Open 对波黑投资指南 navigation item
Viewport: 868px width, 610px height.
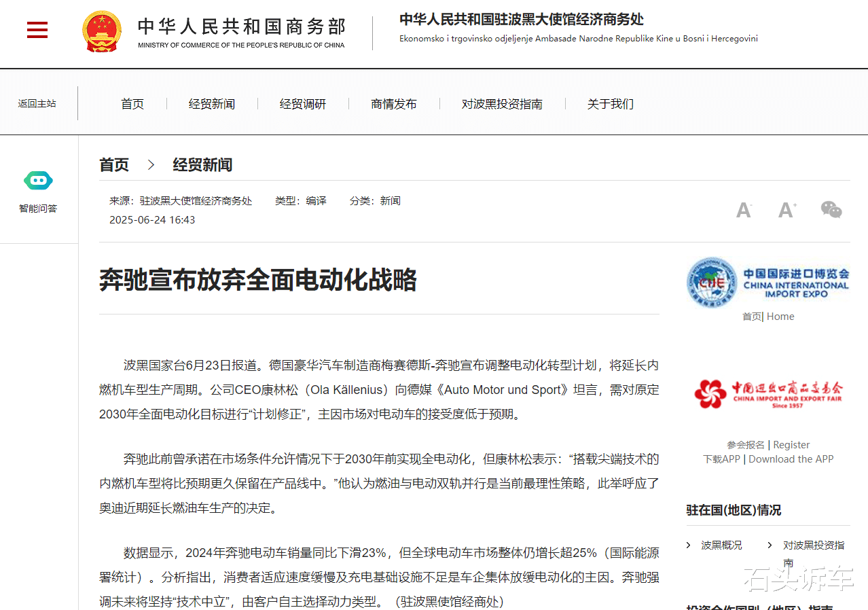(x=502, y=104)
